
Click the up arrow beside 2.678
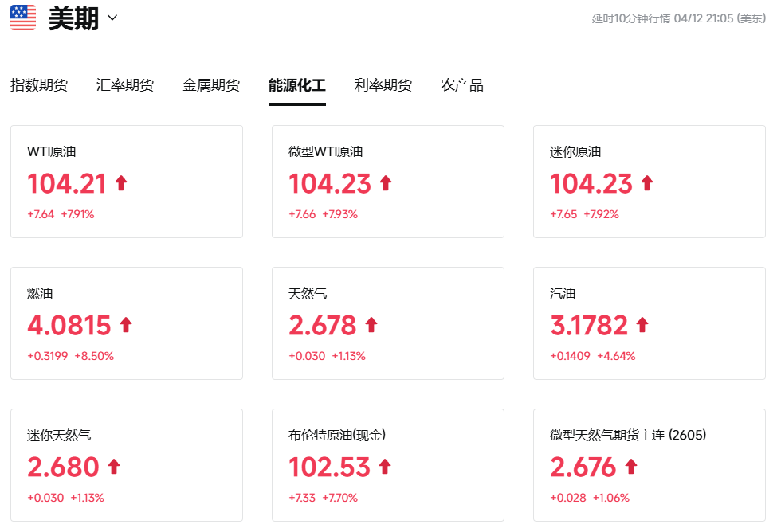[x=371, y=325]
